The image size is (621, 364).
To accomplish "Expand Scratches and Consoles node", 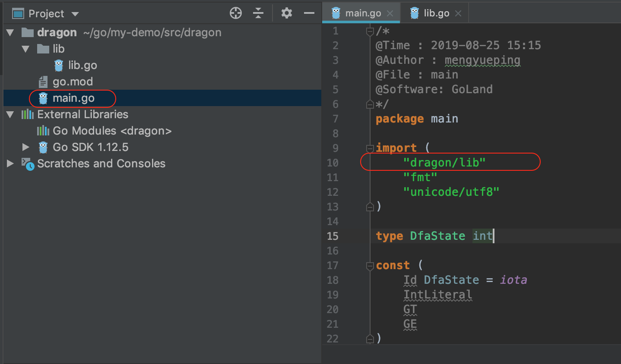I will coord(10,163).
